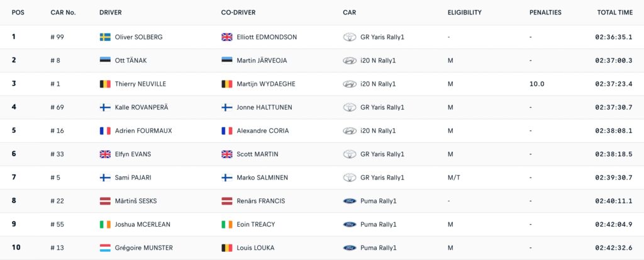Click the POS column header
Image resolution: width=644 pixels, height=260 pixels.
18,13
